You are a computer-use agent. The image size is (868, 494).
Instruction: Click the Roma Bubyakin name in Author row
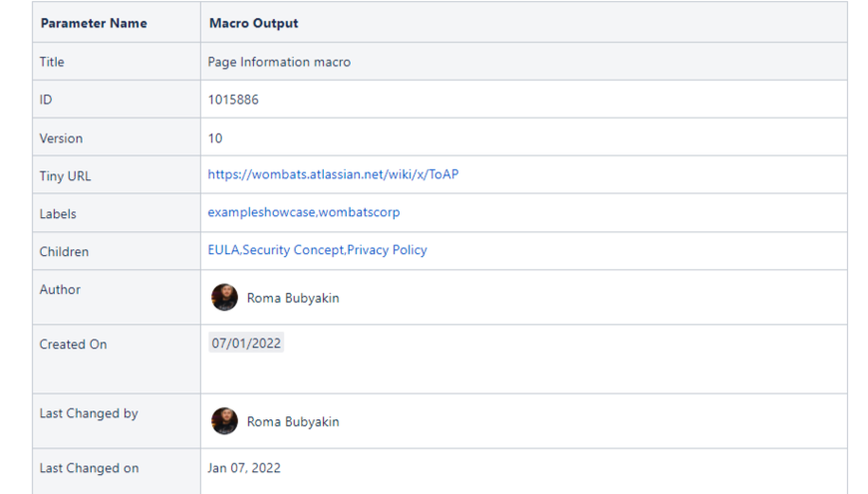(x=293, y=298)
